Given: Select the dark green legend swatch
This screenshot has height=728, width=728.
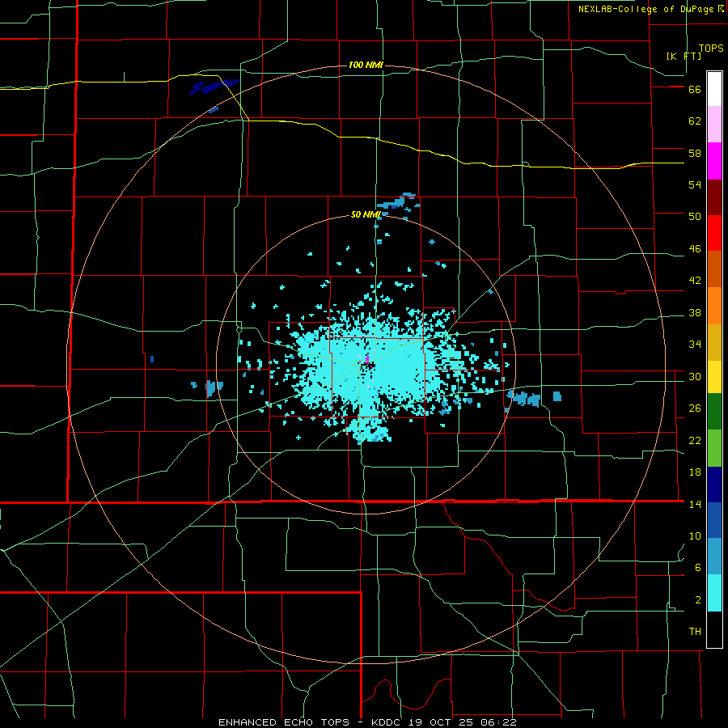Looking at the screenshot, I should tap(714, 411).
